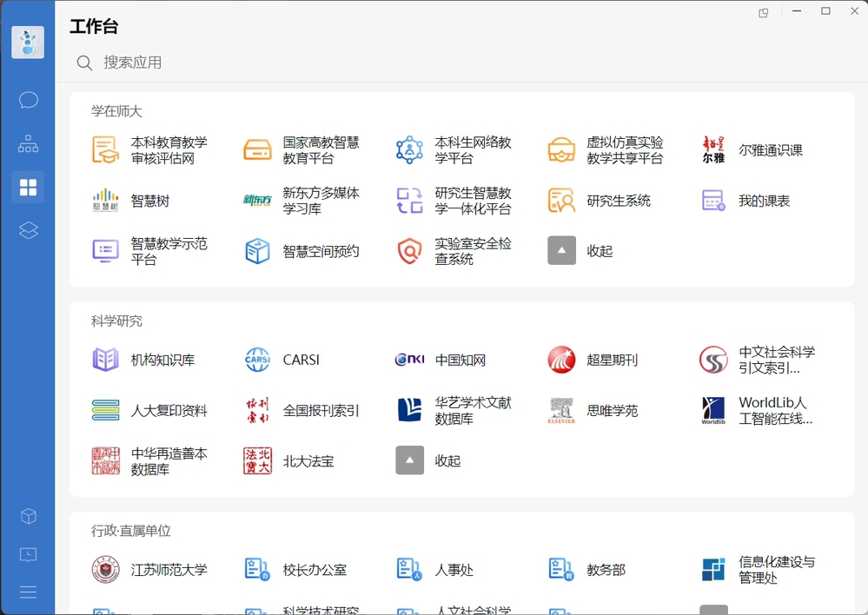Image resolution: width=868 pixels, height=615 pixels.
Task: Select the workbench grid sidebar icon
Action: pyautogui.click(x=28, y=188)
